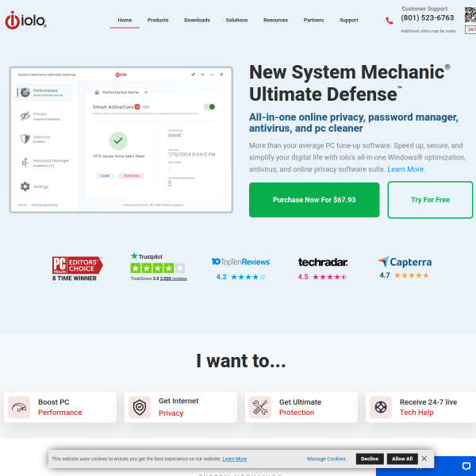The height and width of the screenshot is (476, 476).
Task: Click the PC Editors' Choice badge
Action: [78, 265]
